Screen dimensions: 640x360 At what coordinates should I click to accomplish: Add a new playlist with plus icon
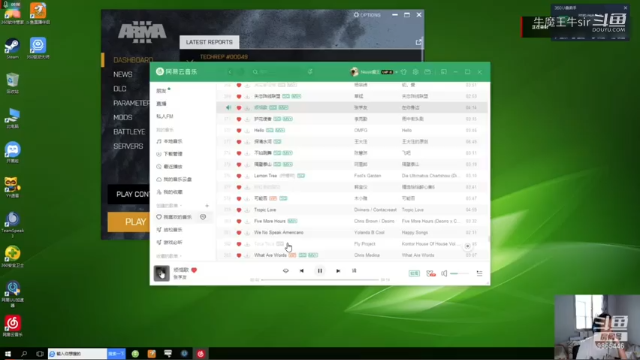tap(207, 206)
